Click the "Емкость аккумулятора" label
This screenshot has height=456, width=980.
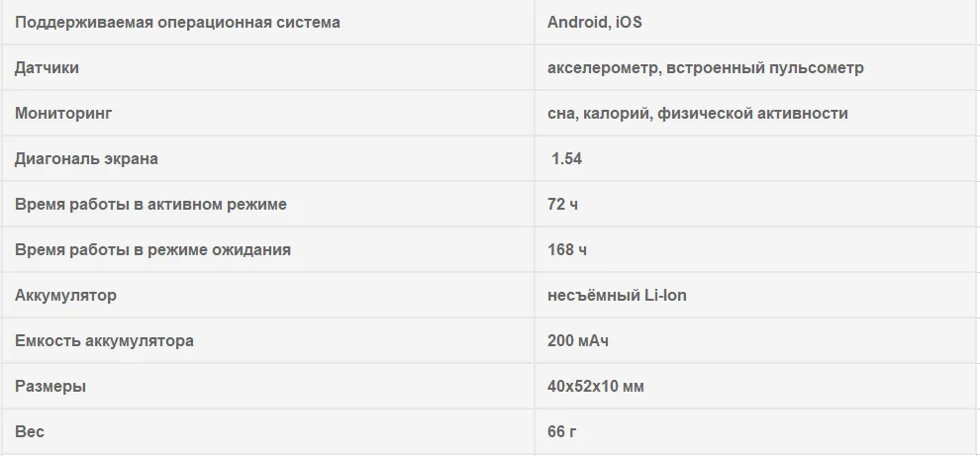(104, 341)
